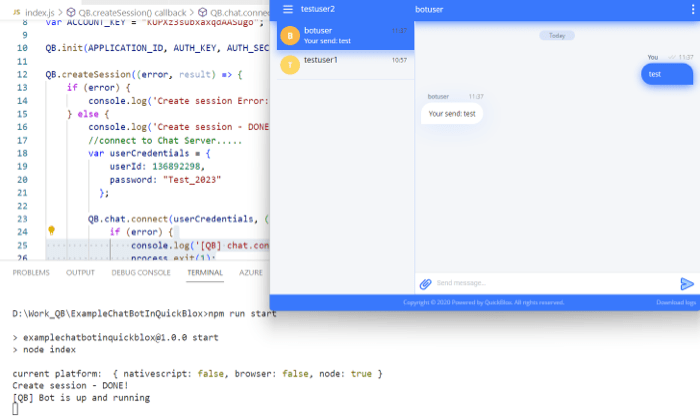
Task: Click the JS file icon in breadcrumb
Action: coord(17,12)
